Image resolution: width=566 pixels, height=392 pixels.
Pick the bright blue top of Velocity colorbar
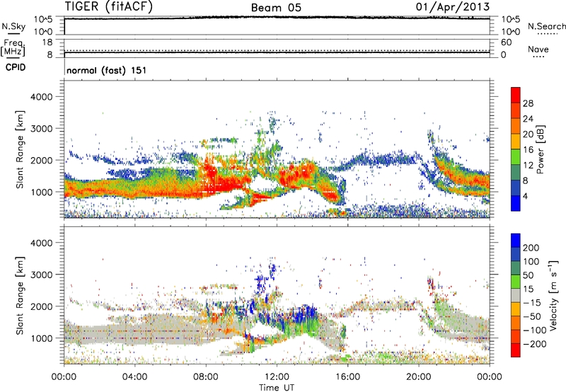[x=516, y=241]
